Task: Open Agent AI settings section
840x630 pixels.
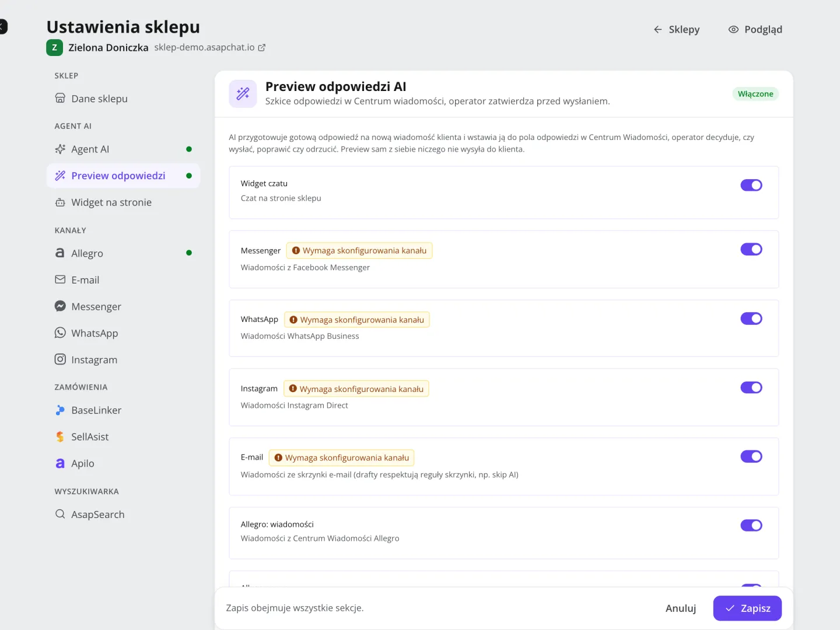Action: pyautogui.click(x=123, y=149)
